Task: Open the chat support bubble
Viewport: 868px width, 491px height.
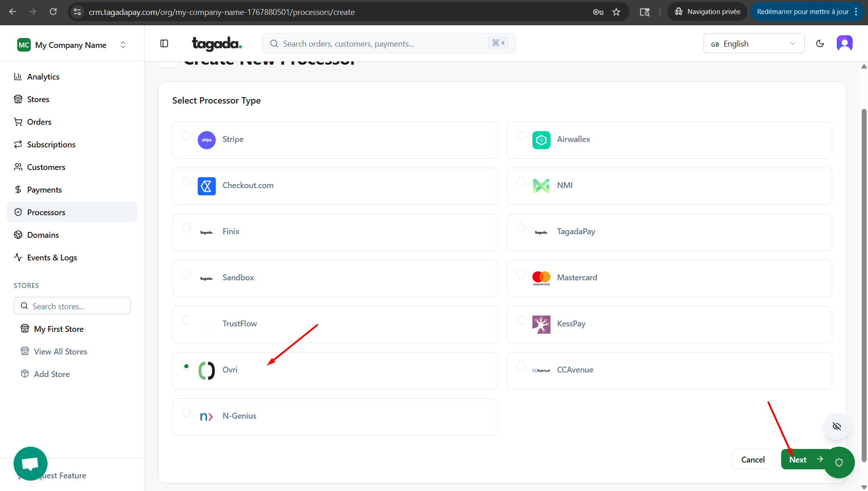Action: 30,463
